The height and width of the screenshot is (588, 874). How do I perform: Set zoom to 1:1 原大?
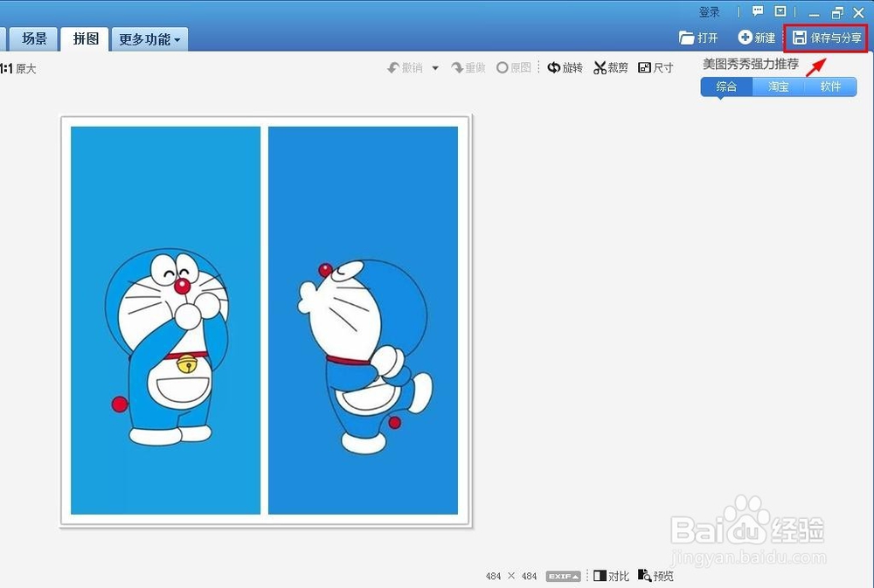coord(17,68)
